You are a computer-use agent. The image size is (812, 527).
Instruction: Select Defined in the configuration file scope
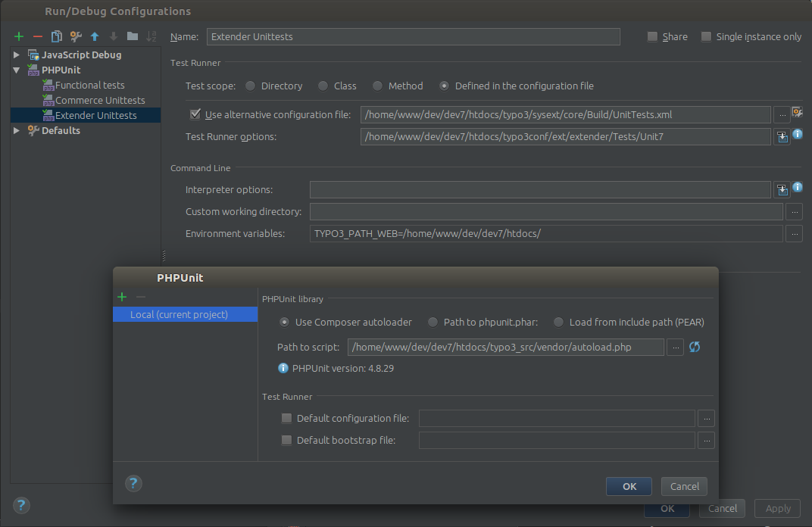445,86
